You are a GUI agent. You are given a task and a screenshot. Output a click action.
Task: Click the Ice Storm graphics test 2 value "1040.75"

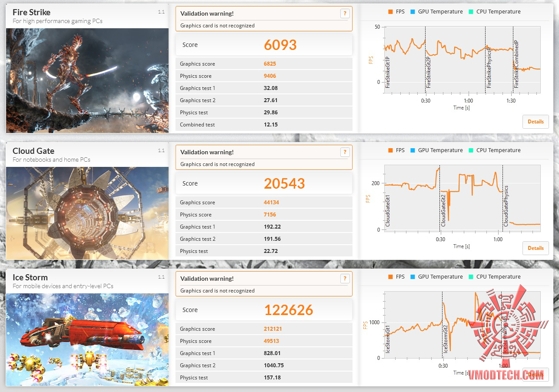(x=274, y=365)
